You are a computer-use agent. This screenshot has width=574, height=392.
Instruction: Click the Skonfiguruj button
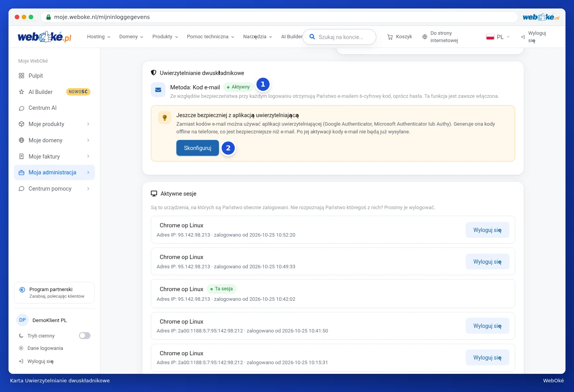(198, 148)
